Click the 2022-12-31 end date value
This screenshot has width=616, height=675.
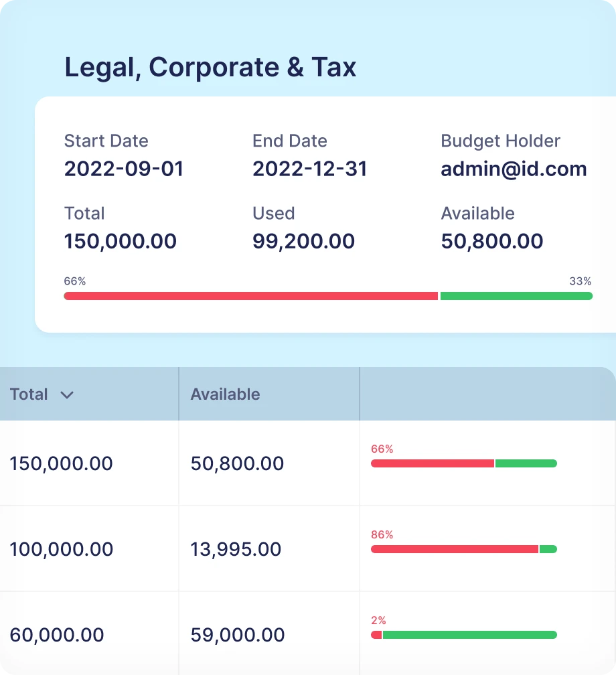point(310,169)
